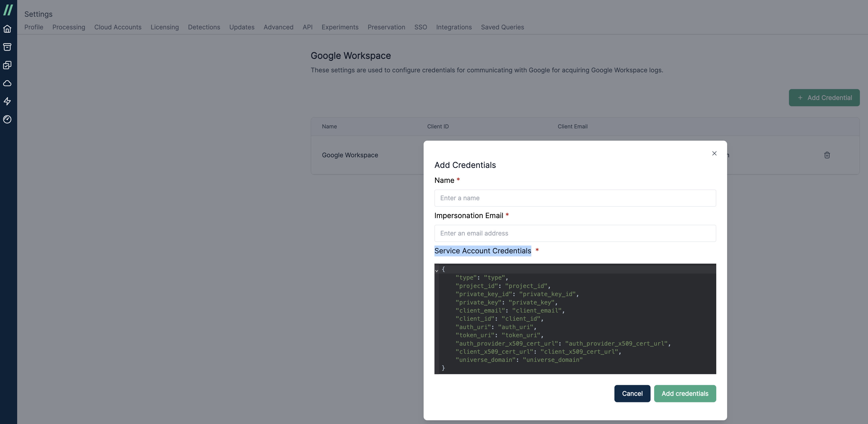Viewport: 868px width, 424px height.
Task: Switch to the Processing tab
Action: coord(69,27)
